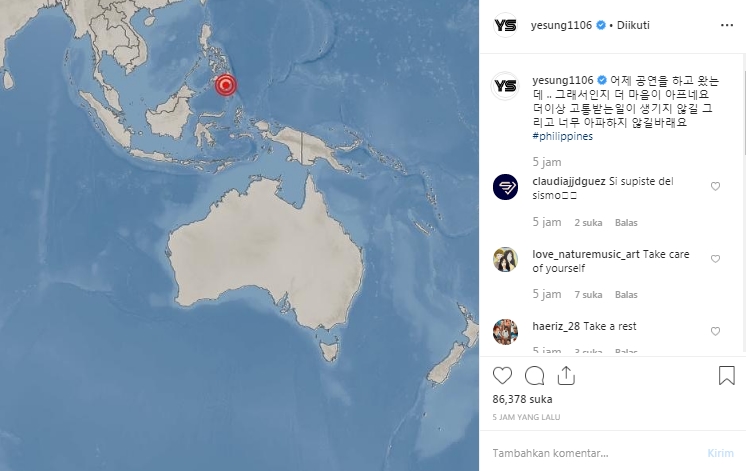
Task: Like love_naturemusic_art's comment
Action: tap(715, 259)
